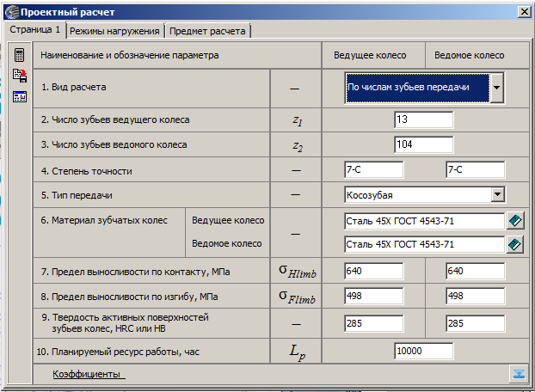
Task: Click the Коэффициенты link
Action: pyautogui.click(x=89, y=374)
